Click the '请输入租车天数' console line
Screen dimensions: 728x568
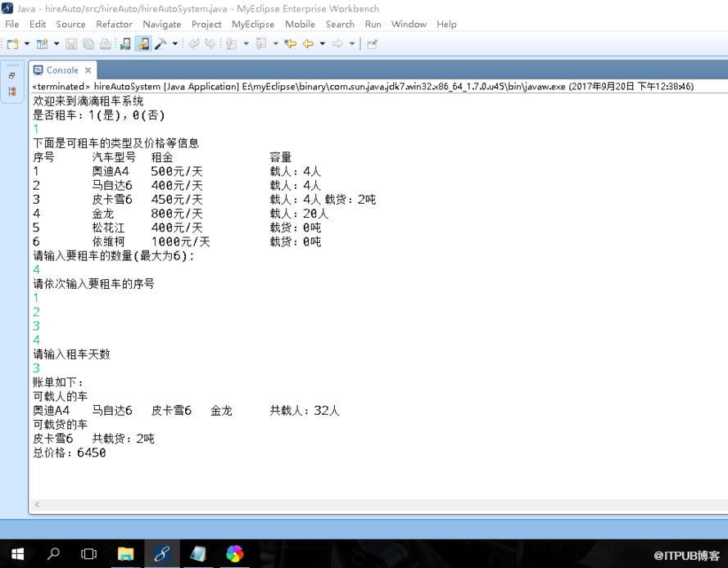[71, 354]
